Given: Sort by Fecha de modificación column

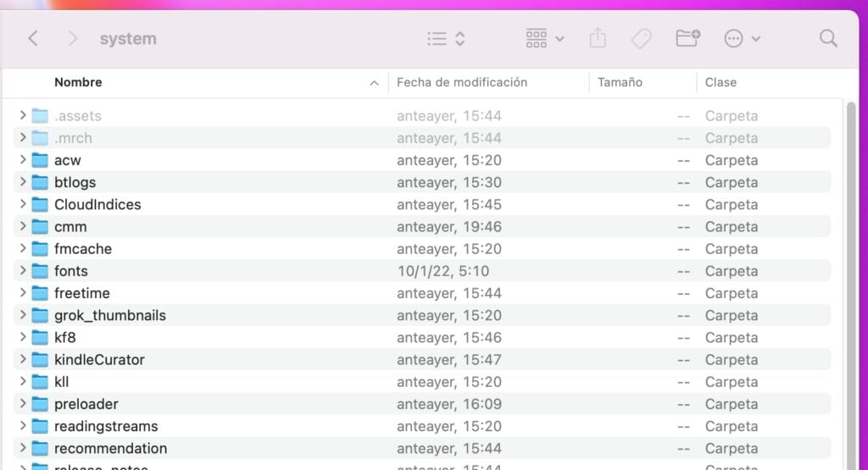Looking at the screenshot, I should pos(462,82).
